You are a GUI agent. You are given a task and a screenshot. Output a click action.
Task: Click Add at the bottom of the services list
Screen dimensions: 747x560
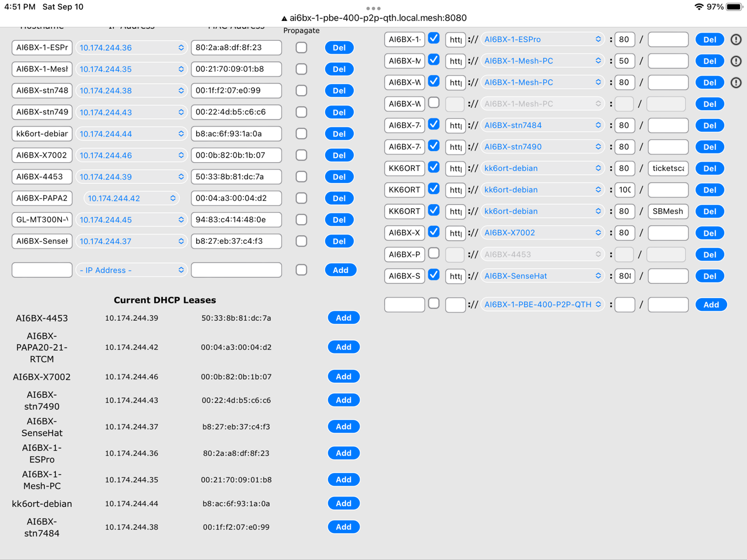click(x=711, y=304)
